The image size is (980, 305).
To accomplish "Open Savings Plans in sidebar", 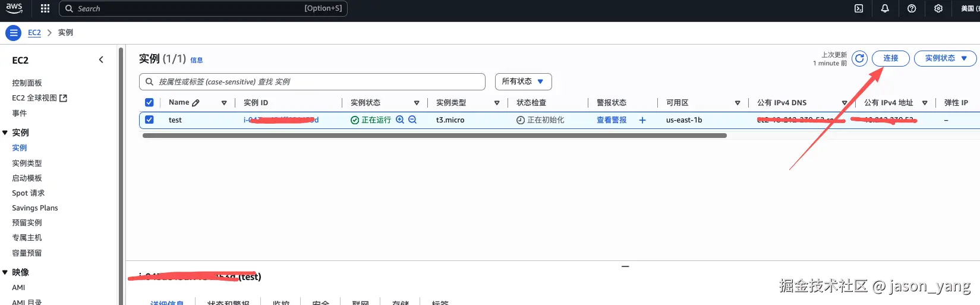I will pyautogui.click(x=35, y=207).
